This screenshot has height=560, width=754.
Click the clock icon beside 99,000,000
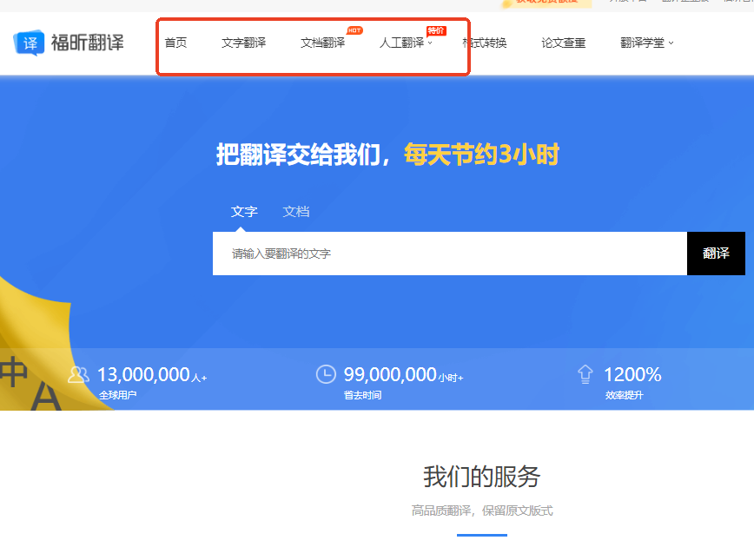coord(326,374)
